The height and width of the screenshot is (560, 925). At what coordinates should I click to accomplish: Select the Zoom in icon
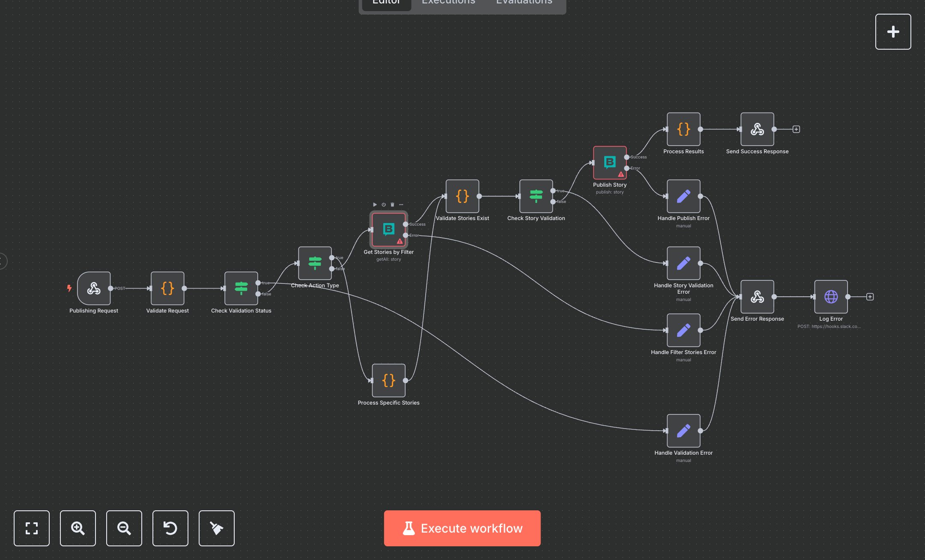(78, 528)
